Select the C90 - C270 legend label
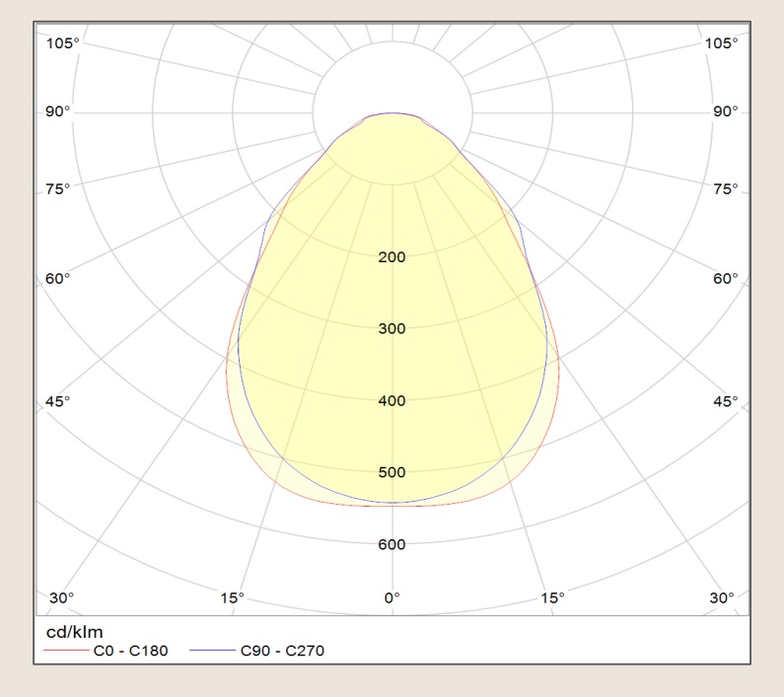Screen dimensions: 784x697 click(x=281, y=650)
